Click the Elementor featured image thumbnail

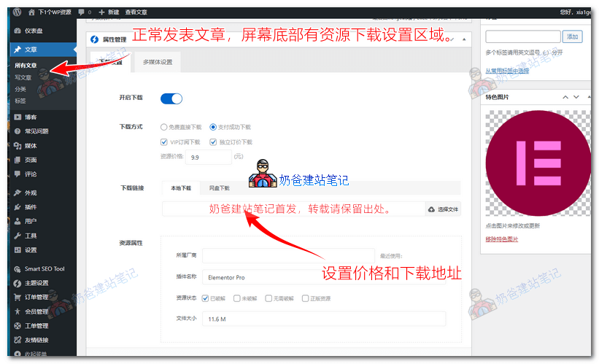[538, 163]
